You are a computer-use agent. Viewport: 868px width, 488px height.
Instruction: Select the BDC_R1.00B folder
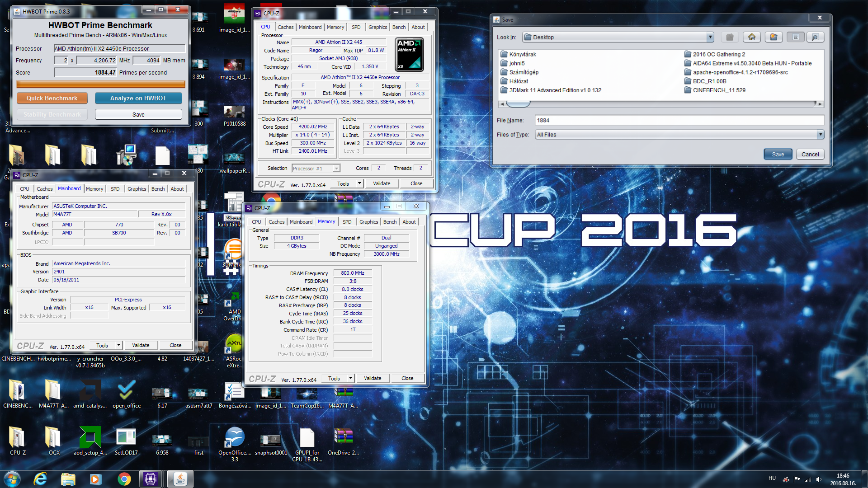point(705,81)
